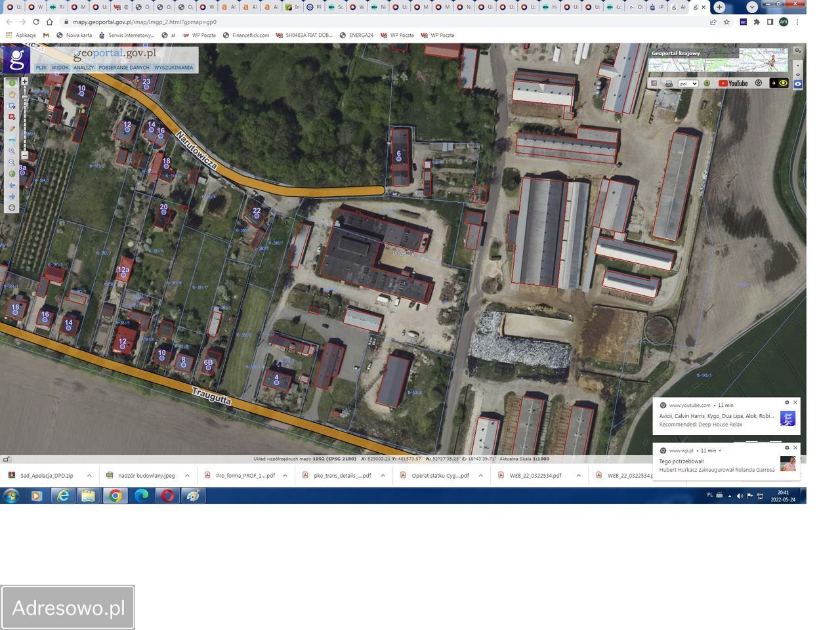Click the zoom slider handle

(25, 97)
